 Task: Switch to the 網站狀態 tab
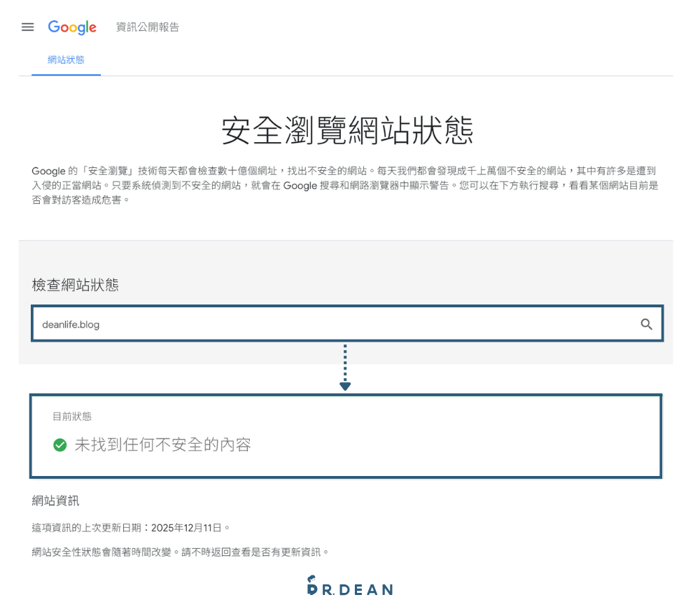coord(65,60)
